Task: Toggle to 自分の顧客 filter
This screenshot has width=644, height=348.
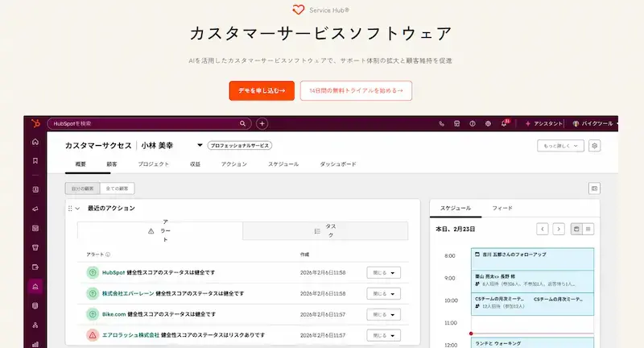Action: [x=83, y=188]
